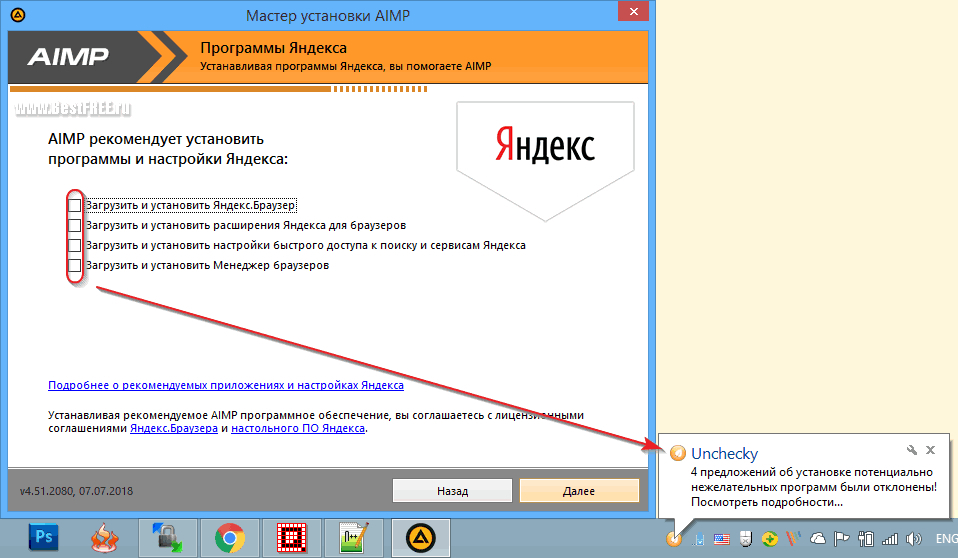
Task: Click the Unchecky tray icon
Action: (x=674, y=540)
